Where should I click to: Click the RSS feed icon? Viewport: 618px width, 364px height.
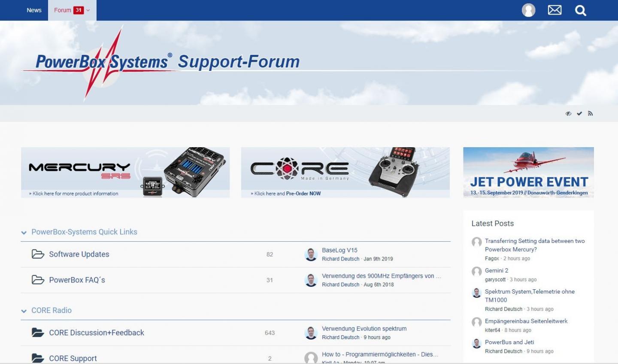point(590,113)
